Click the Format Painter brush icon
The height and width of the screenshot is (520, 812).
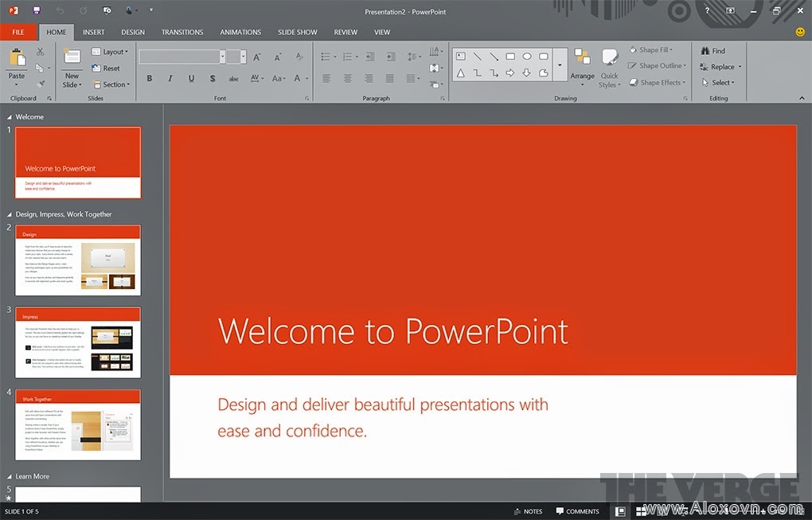pos(41,84)
